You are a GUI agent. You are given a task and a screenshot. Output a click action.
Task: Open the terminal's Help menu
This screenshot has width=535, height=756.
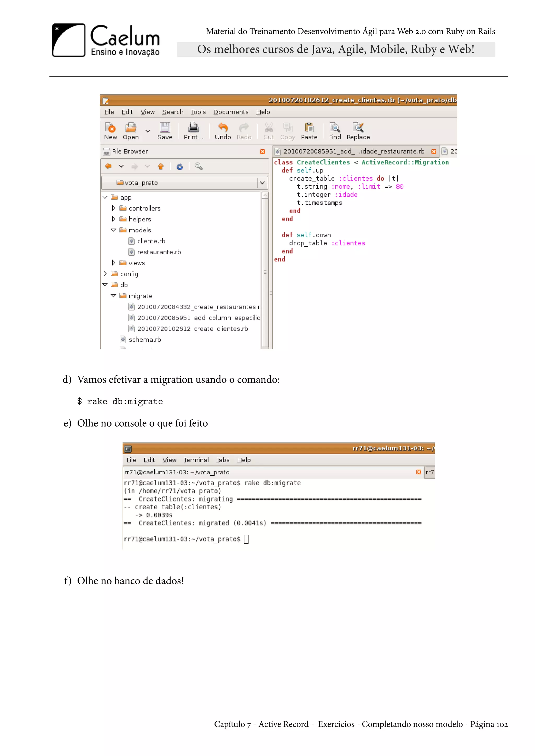[244, 460]
